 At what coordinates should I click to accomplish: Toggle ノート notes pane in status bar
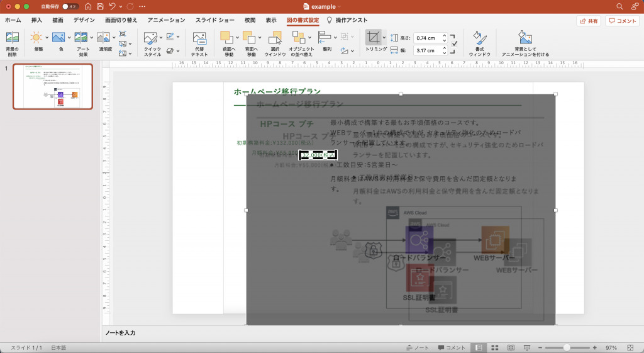tap(418, 348)
